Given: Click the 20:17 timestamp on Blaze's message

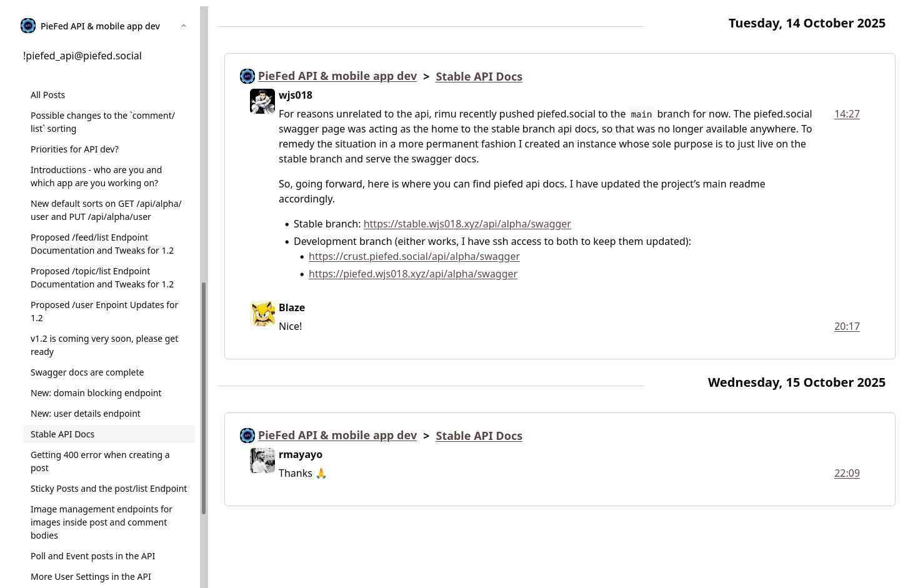Looking at the screenshot, I should click(x=847, y=326).
